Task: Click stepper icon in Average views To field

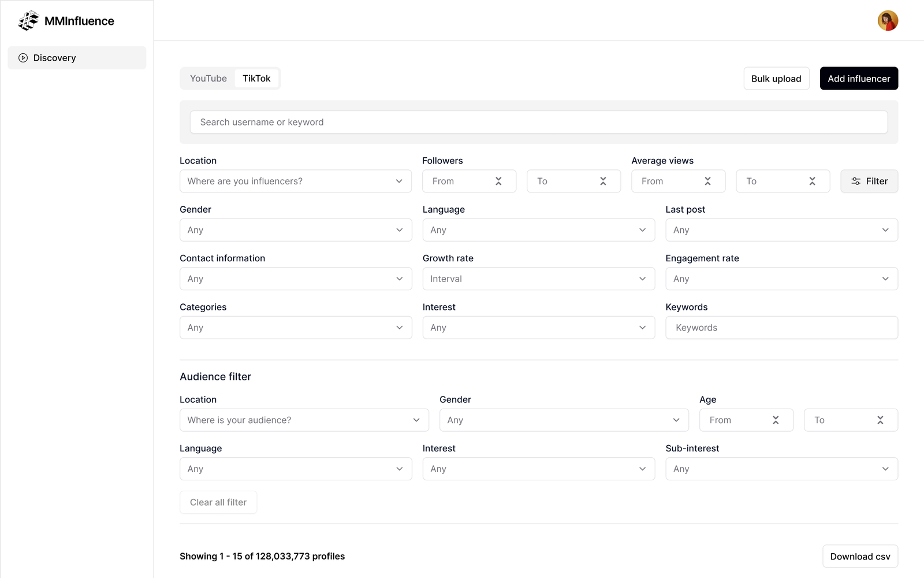Action: (812, 181)
